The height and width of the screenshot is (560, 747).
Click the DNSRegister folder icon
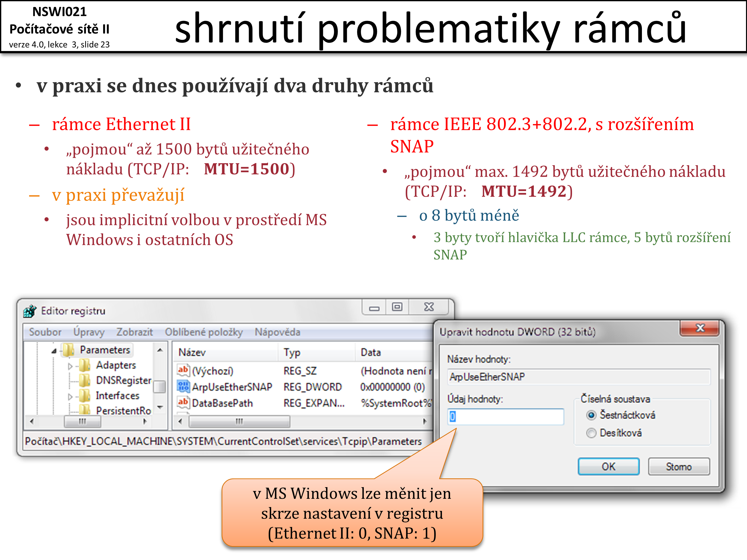[x=84, y=380]
